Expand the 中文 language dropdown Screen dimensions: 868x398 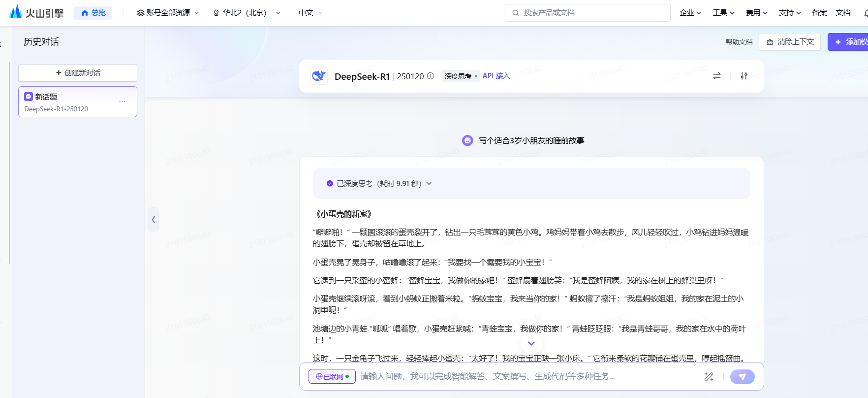[x=310, y=13]
